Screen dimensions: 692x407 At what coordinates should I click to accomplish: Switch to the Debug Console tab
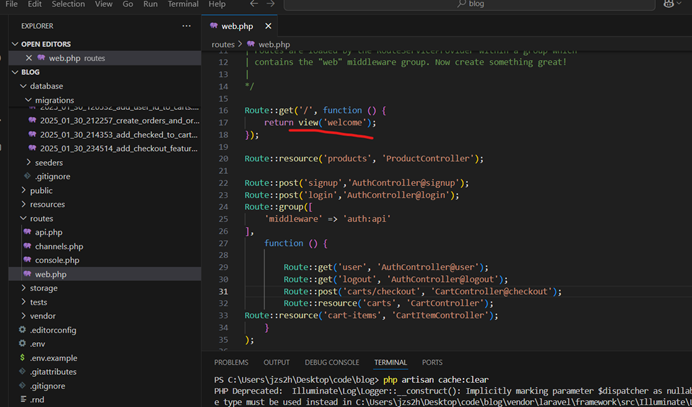coord(331,362)
